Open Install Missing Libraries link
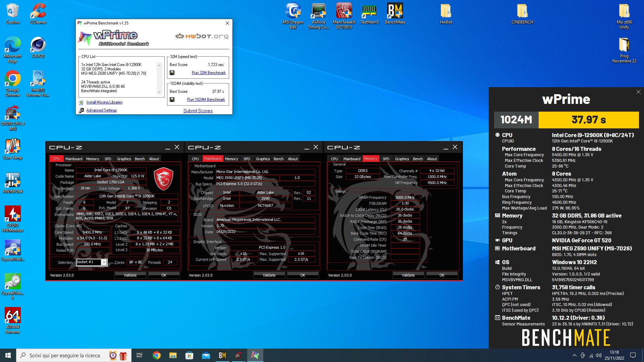This screenshot has width=644, height=362. (104, 102)
